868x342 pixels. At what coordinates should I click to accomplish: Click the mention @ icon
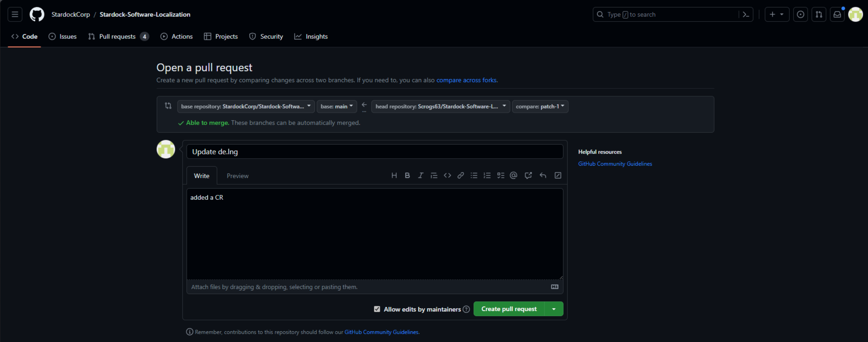tap(513, 175)
